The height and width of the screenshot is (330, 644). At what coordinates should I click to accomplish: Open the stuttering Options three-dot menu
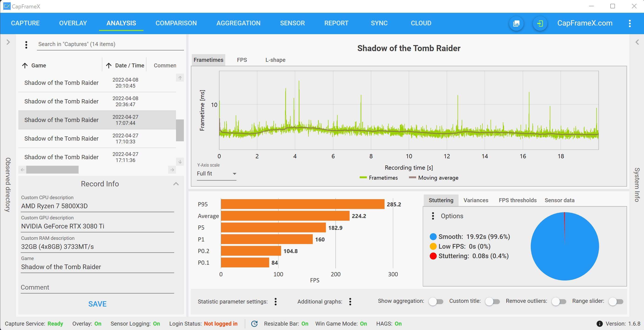click(x=433, y=216)
